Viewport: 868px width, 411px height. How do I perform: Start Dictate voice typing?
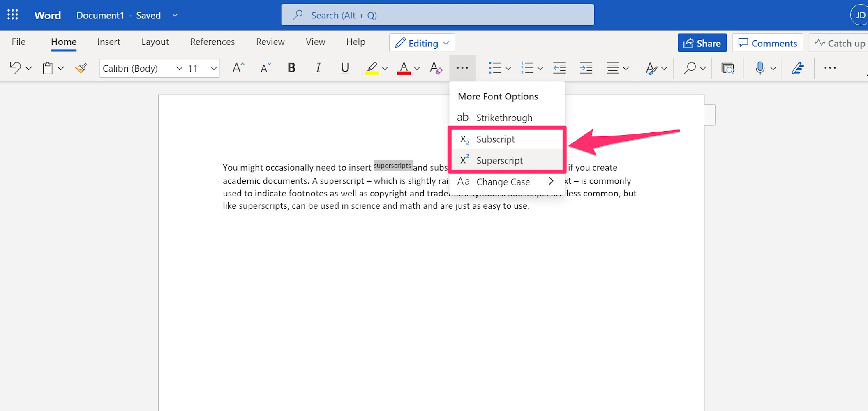pyautogui.click(x=760, y=68)
